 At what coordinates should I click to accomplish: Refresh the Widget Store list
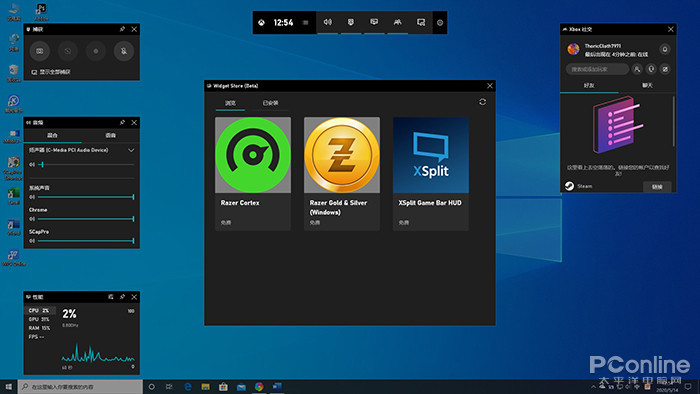click(483, 102)
